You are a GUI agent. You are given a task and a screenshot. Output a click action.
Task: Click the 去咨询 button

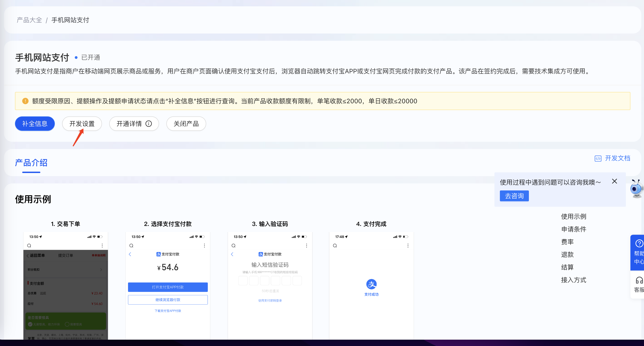pos(514,196)
